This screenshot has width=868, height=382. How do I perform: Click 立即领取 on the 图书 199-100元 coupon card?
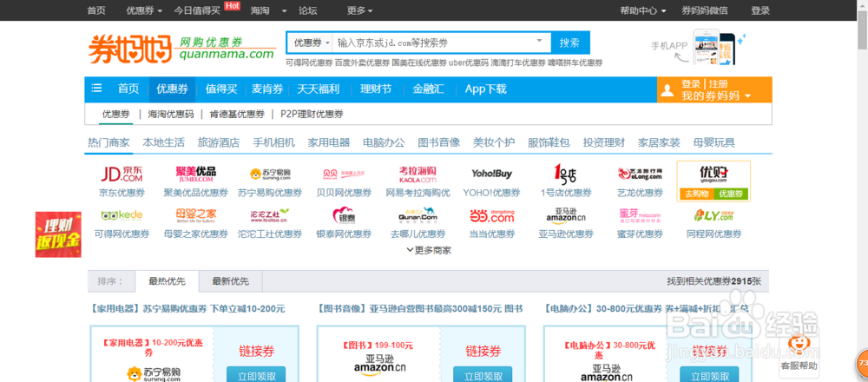click(483, 376)
